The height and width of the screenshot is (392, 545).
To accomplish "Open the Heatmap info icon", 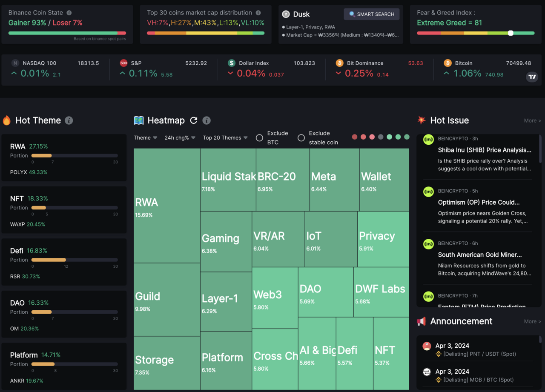I will (x=207, y=120).
